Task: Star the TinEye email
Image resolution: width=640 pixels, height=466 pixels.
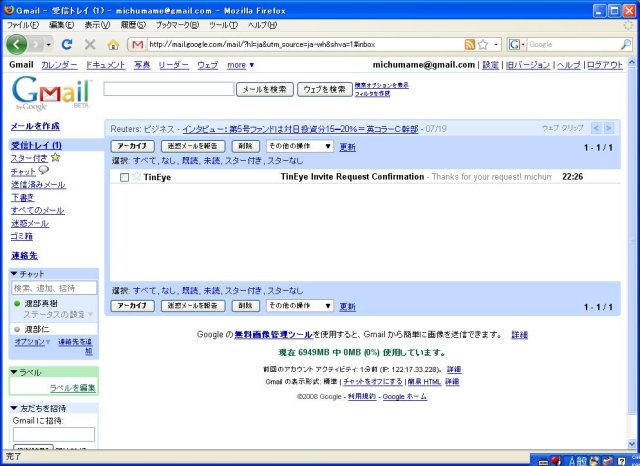Action: (x=136, y=176)
